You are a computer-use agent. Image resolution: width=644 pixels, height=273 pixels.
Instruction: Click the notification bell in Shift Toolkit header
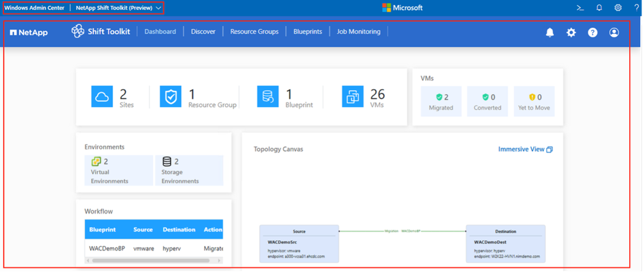click(x=550, y=32)
